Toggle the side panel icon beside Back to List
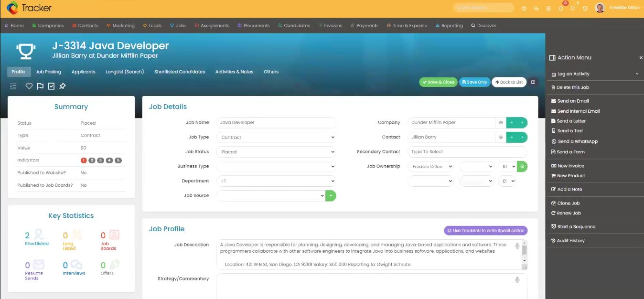 pyautogui.click(x=533, y=82)
